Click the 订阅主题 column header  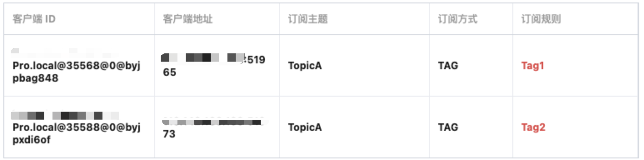[x=308, y=20]
